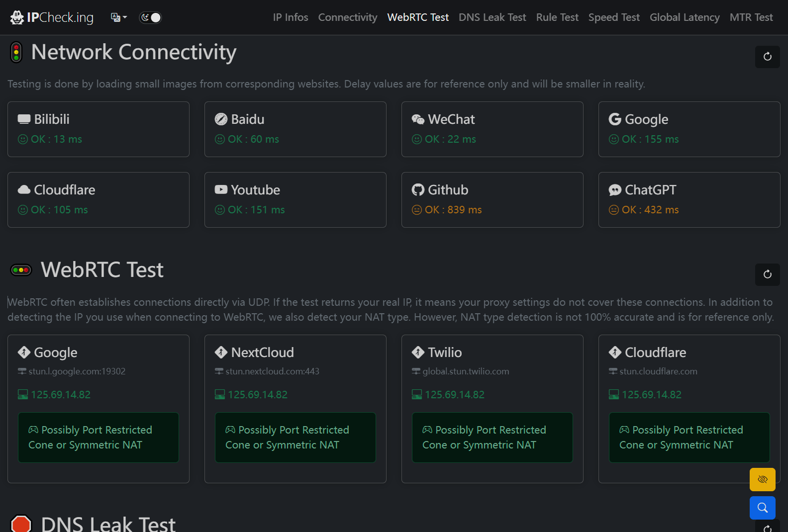The image size is (788, 532).
Task: Click the blue search button
Action: click(762, 508)
